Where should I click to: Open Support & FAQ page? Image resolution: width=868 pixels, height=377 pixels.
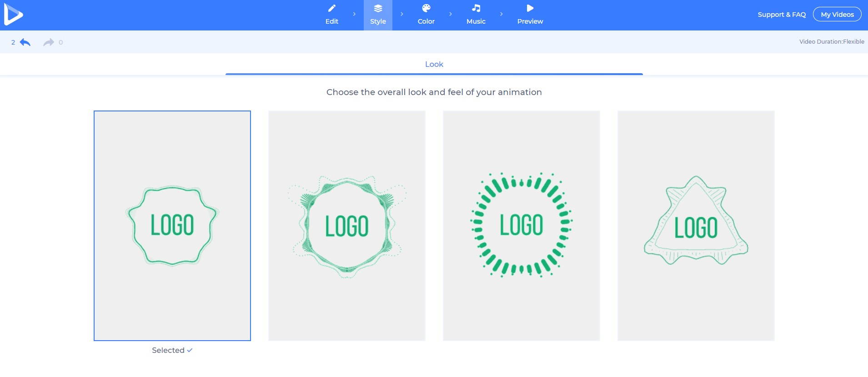click(782, 15)
